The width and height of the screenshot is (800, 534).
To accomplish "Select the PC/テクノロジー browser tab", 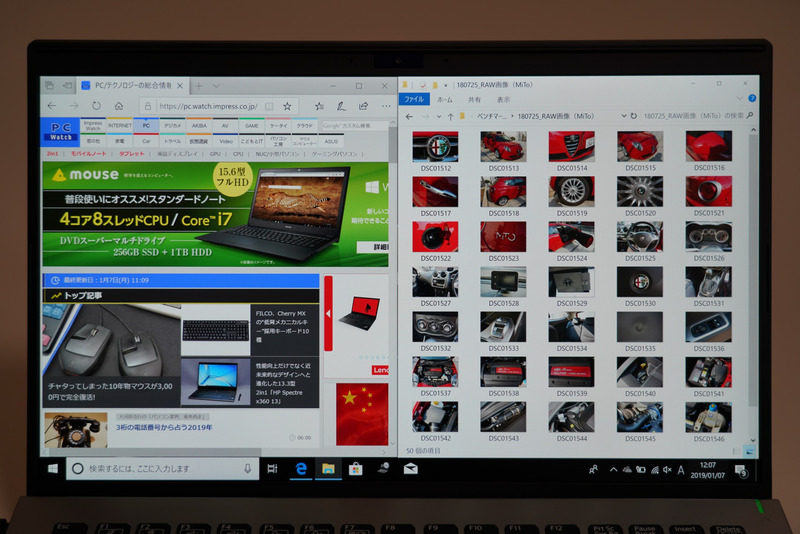I will (132, 86).
